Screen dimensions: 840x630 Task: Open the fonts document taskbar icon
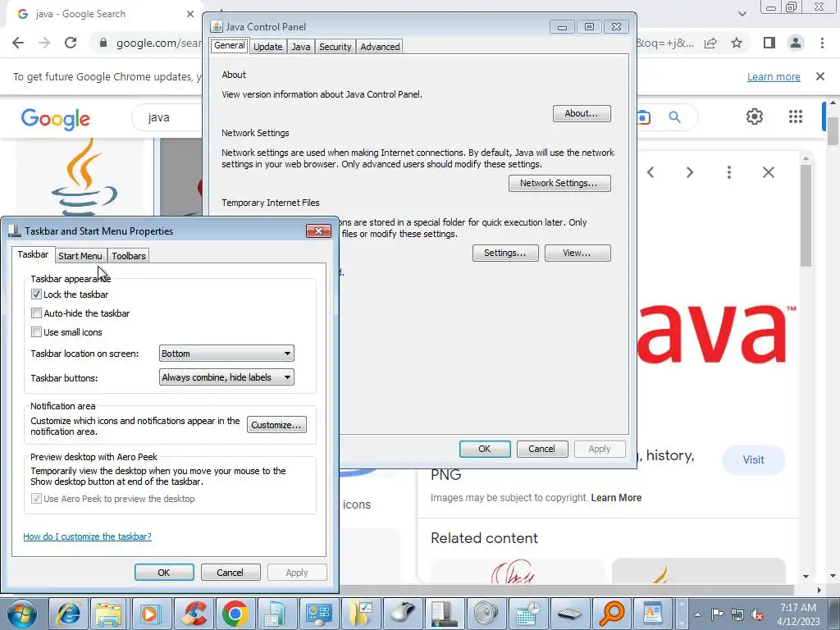pos(652,614)
